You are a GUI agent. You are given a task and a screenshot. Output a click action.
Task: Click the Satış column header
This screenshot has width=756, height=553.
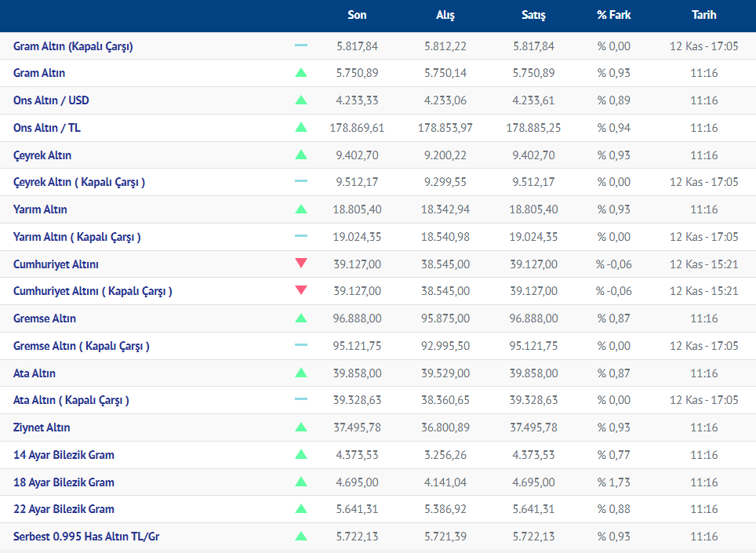(x=533, y=15)
